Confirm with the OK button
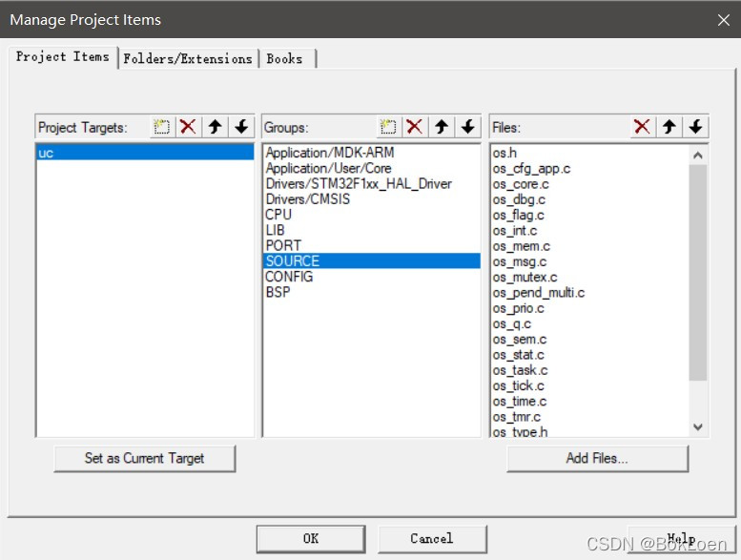Viewport: 741px width, 560px height. click(x=311, y=539)
